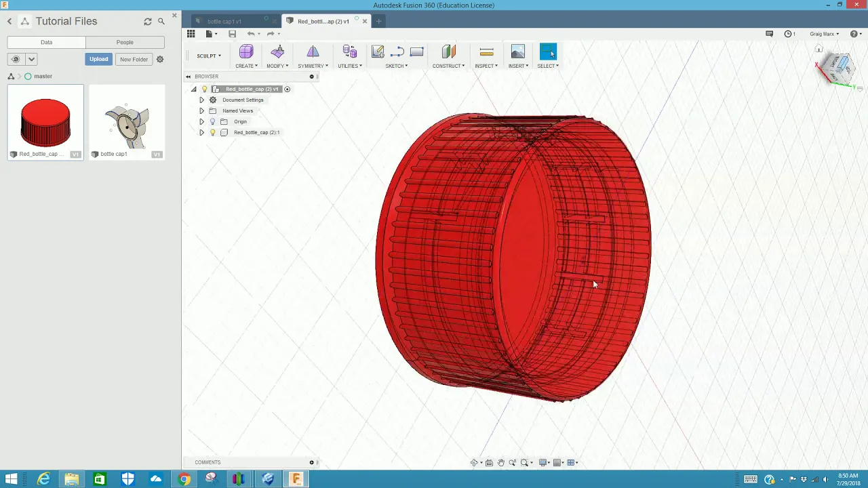Click the Create Sketch icon

[x=378, y=52]
